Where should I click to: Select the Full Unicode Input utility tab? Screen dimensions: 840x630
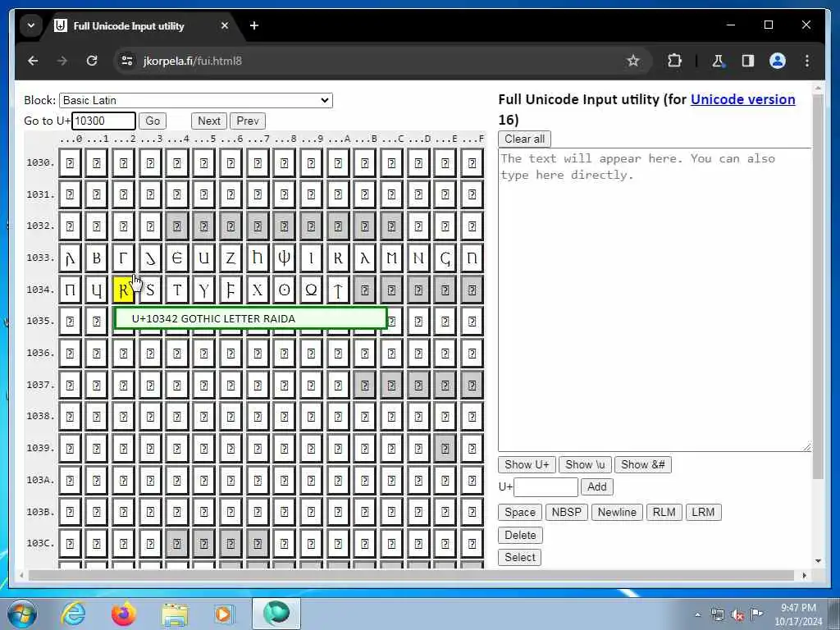[x=129, y=25]
